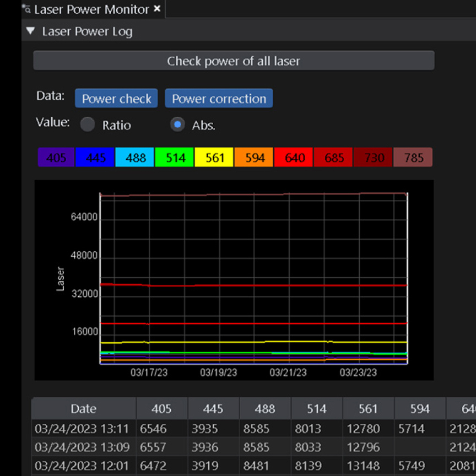This screenshot has width=476, height=476.
Task: Select the Abs. radio button
Action: 177,125
